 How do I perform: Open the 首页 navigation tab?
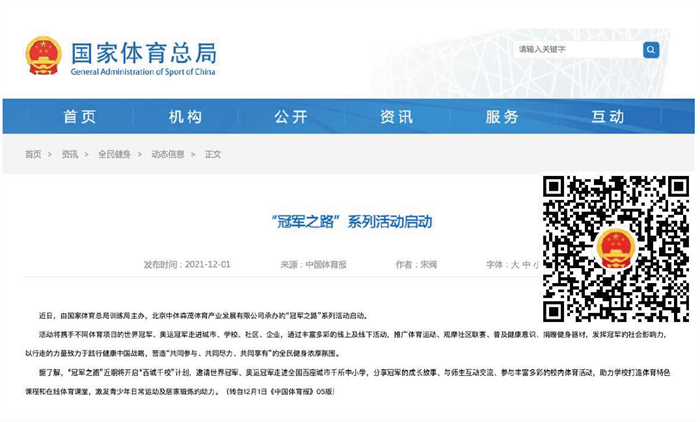(79, 117)
